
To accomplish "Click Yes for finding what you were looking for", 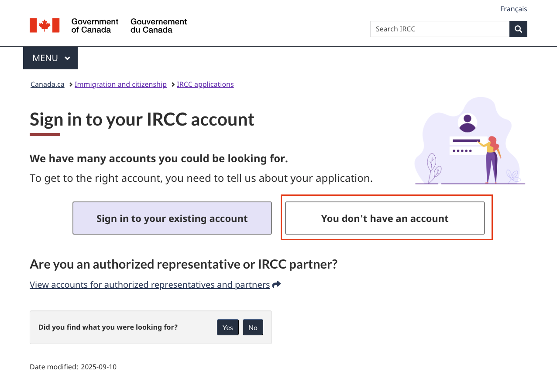I will pyautogui.click(x=227, y=327).
